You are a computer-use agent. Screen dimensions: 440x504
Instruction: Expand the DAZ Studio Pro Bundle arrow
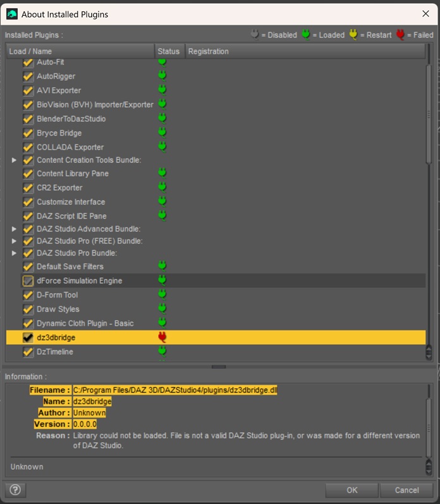[14, 253]
